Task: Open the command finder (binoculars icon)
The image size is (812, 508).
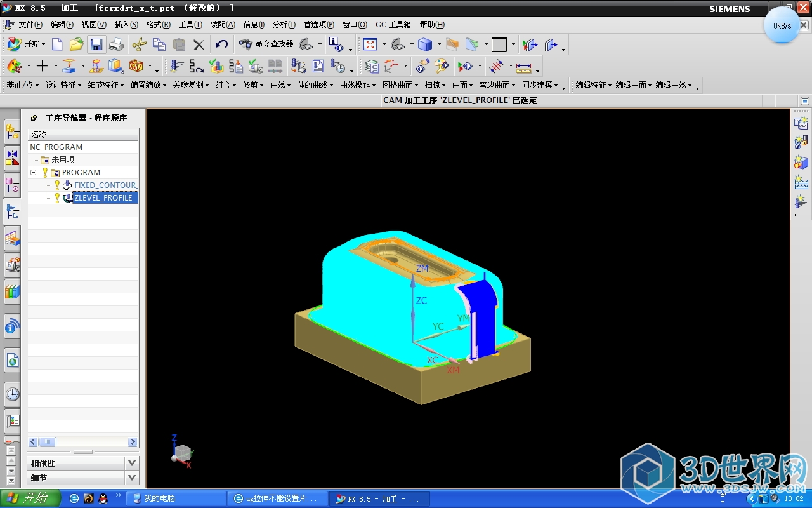Action: [266, 44]
